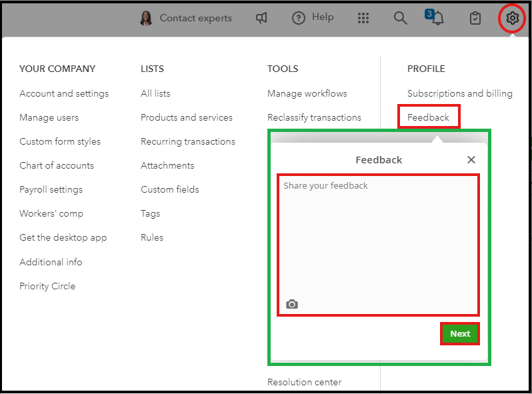Click the Help question mark icon

[x=299, y=18]
